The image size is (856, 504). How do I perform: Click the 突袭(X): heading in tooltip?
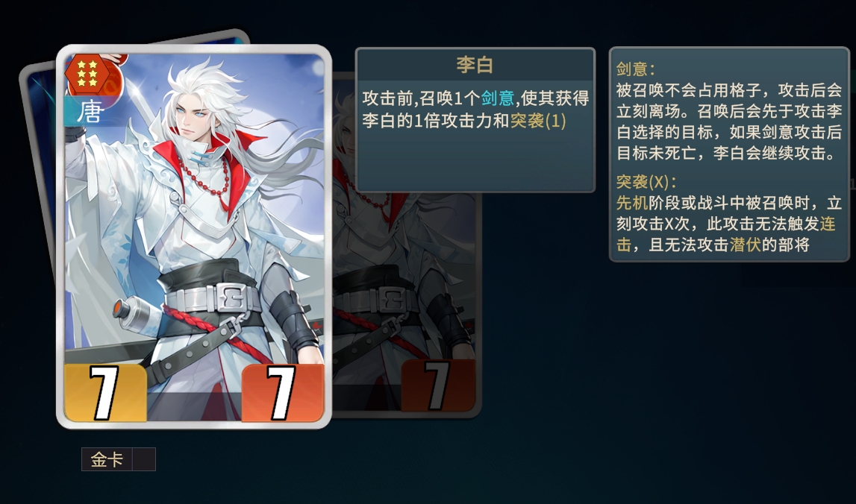(646, 182)
